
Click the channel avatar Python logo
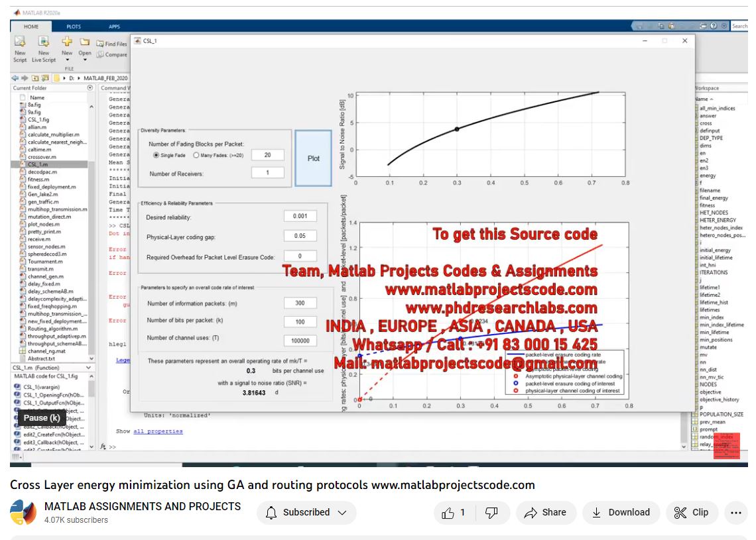(x=23, y=513)
